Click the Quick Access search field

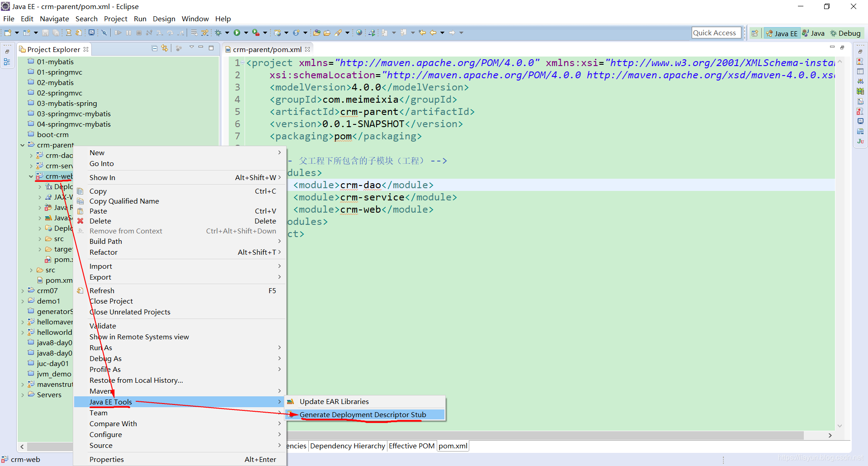[x=716, y=33]
